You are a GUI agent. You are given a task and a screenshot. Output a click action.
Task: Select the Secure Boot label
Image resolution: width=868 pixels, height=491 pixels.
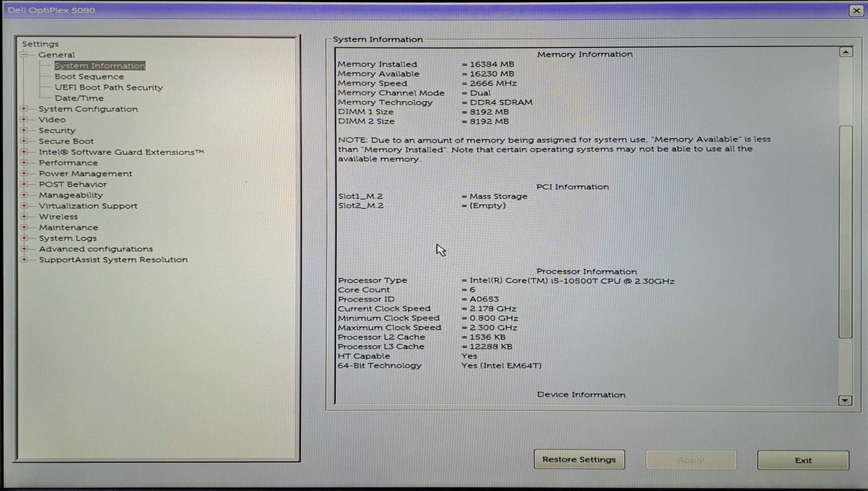(66, 141)
